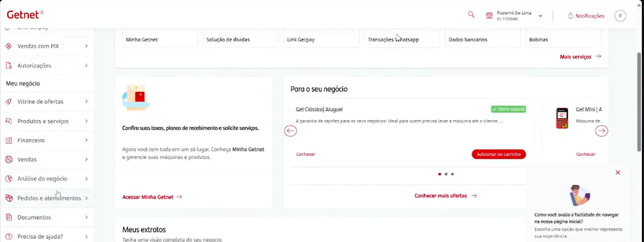Click Adicionar no carrinho button
Screen dimensions: 644x242
499,154
